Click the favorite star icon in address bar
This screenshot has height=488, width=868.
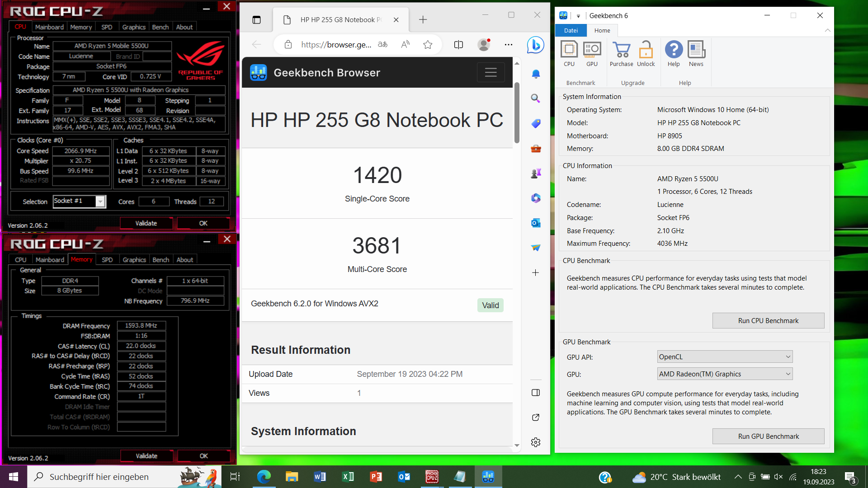pyautogui.click(x=428, y=44)
